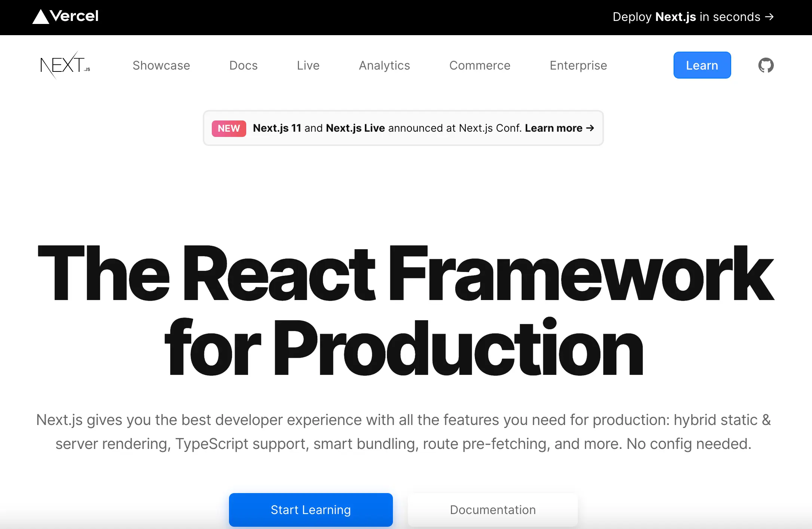The width and height of the screenshot is (812, 529).
Task: Click the arrow after Deploy Next.js in seconds
Action: [x=769, y=16]
